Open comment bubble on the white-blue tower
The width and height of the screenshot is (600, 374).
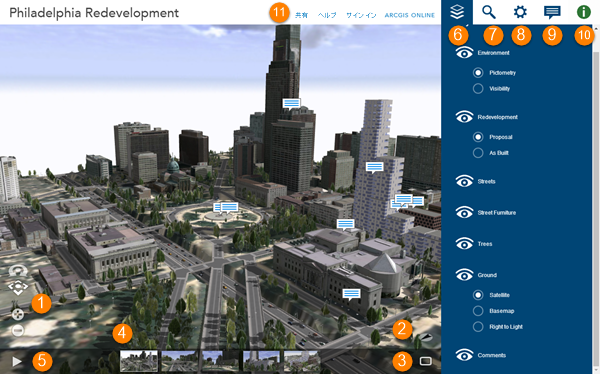[374, 167]
